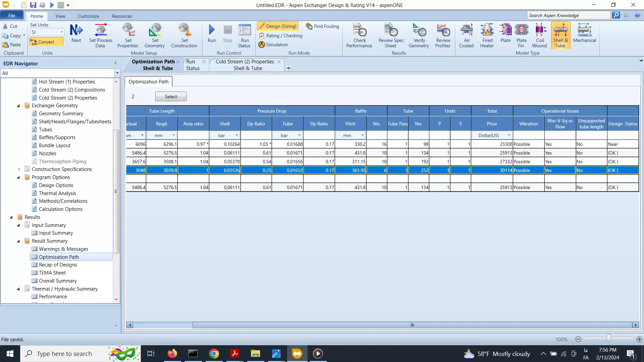This screenshot has height=362, width=644.
Task: Select Simulation run mode
Action: click(x=273, y=45)
